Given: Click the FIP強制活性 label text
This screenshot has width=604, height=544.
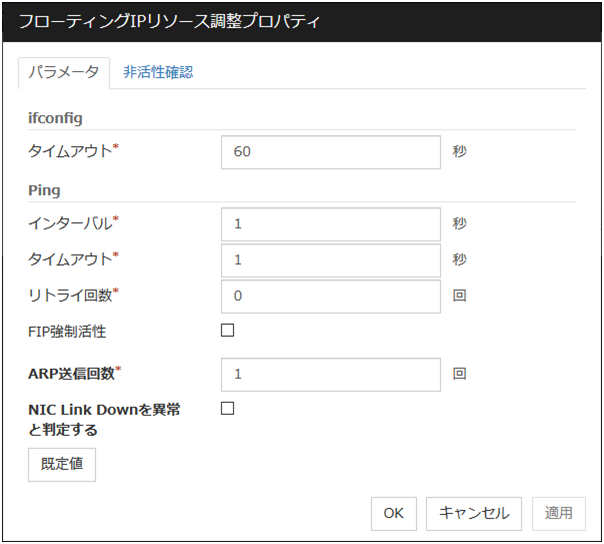Looking at the screenshot, I should pyautogui.click(x=68, y=331).
